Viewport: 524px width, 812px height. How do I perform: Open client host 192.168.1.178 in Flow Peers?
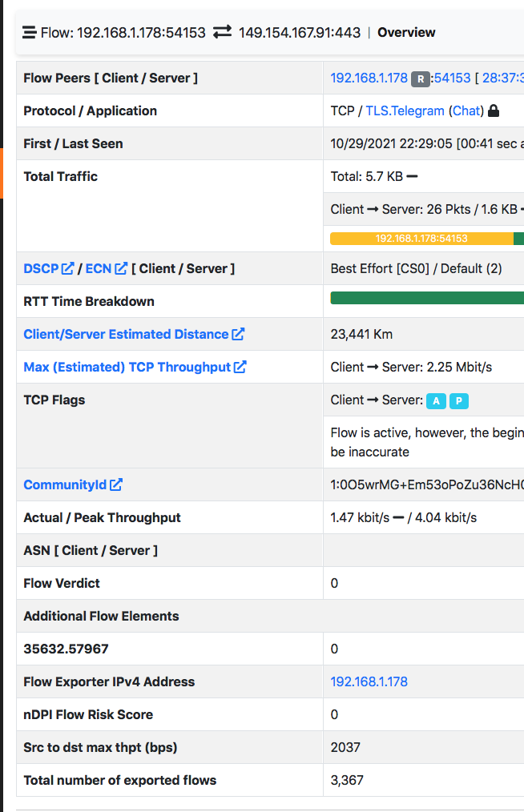tap(369, 78)
